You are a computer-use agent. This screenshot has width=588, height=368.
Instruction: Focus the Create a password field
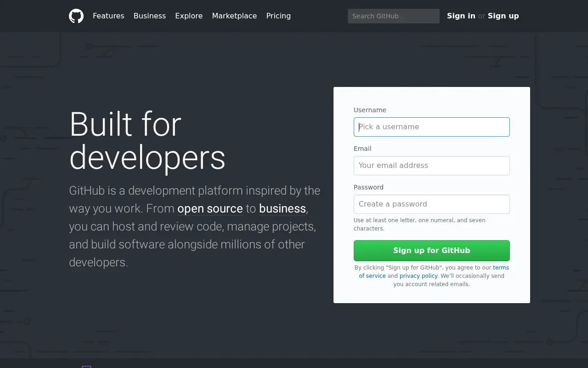[x=432, y=204]
